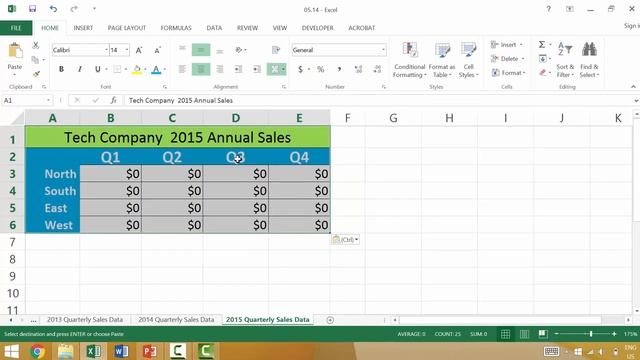Image resolution: width=640 pixels, height=360 pixels.
Task: Align text right
Action: click(x=220, y=69)
